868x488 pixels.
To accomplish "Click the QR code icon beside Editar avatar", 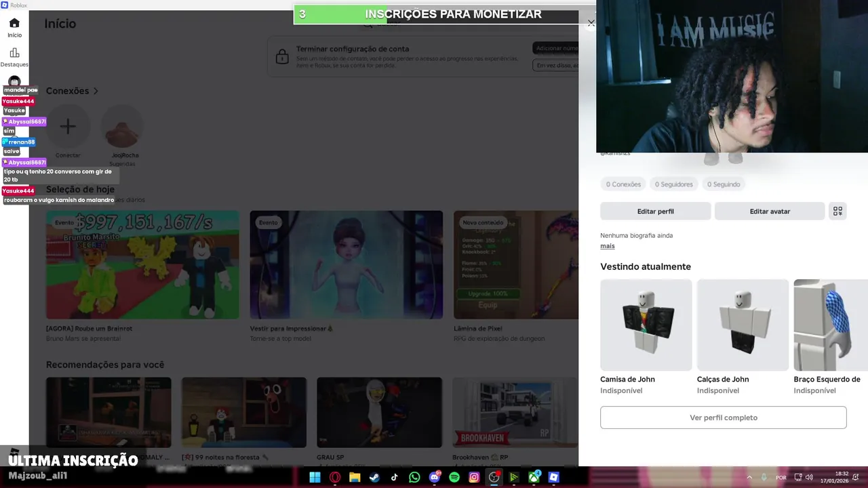I will click(837, 211).
